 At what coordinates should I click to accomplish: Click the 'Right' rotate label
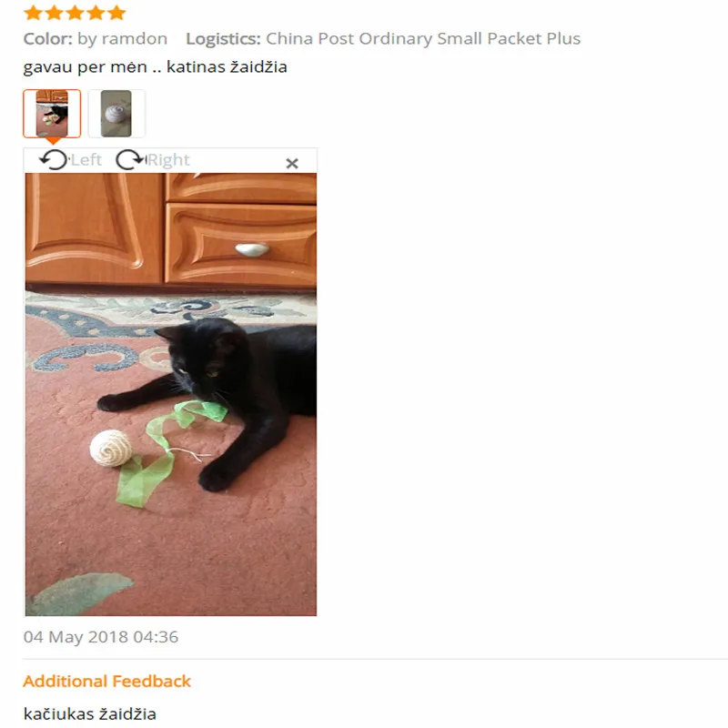168,160
